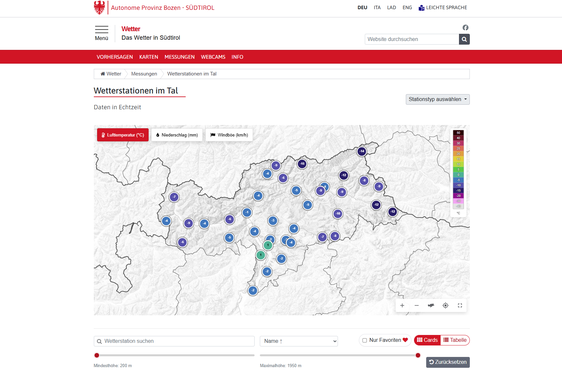
Task: Focus the Website durchsuchen search field
Action: (412, 39)
